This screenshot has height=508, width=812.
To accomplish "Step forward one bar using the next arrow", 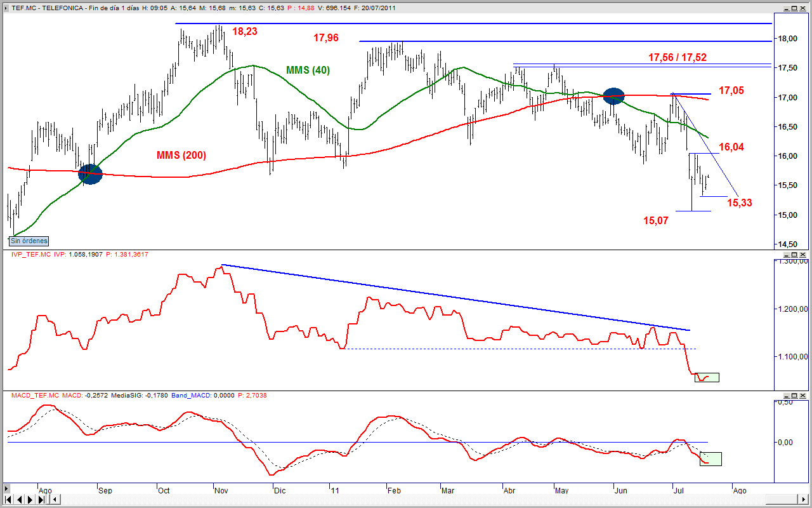I will point(29,500).
